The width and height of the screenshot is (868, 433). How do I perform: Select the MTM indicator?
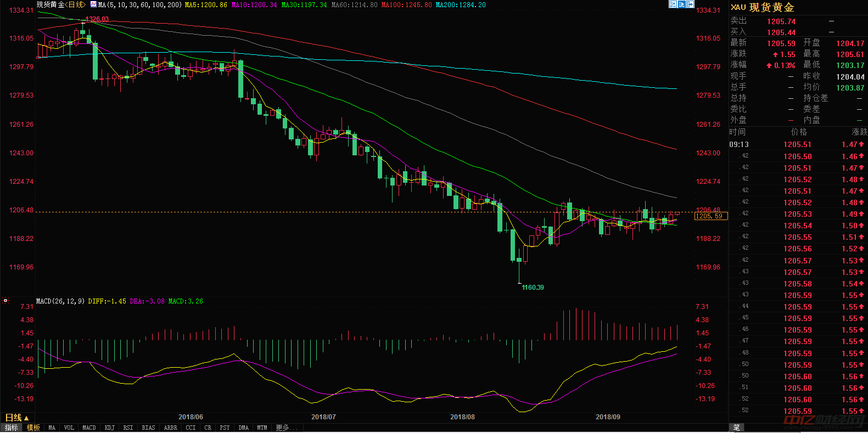pyautogui.click(x=262, y=428)
